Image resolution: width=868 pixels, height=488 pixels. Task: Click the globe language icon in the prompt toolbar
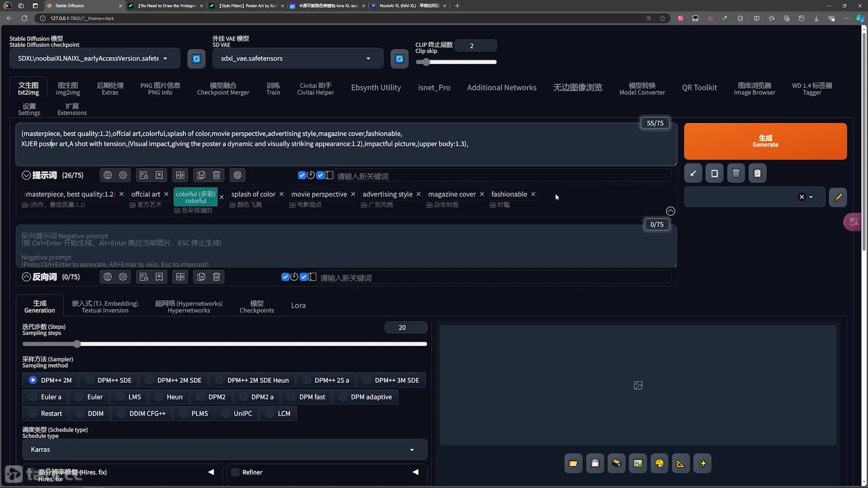coord(108,175)
